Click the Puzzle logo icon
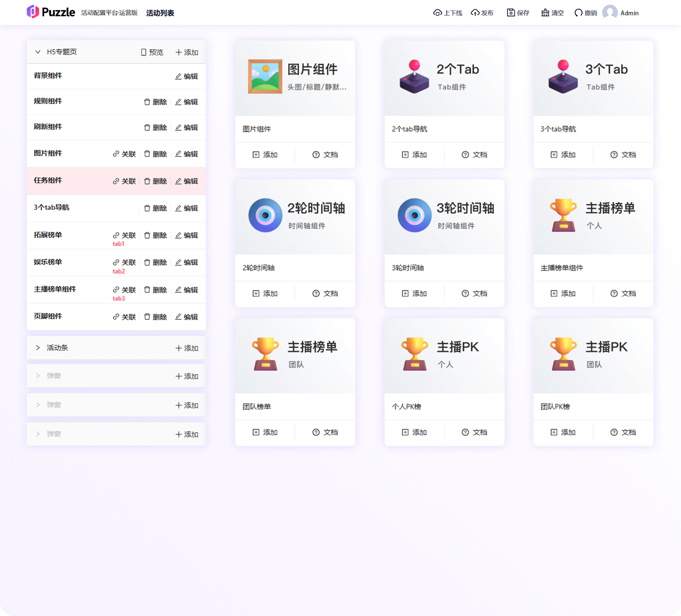681x616 pixels. (x=33, y=12)
